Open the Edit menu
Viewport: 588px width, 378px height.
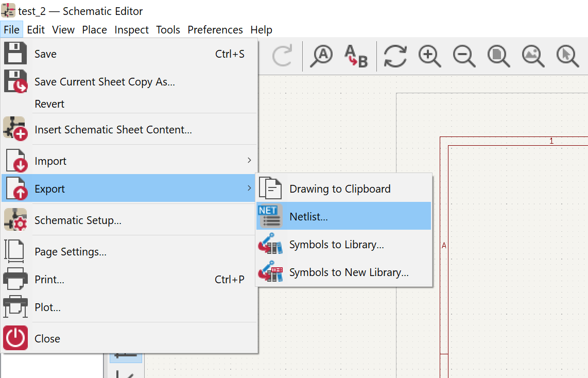point(36,30)
